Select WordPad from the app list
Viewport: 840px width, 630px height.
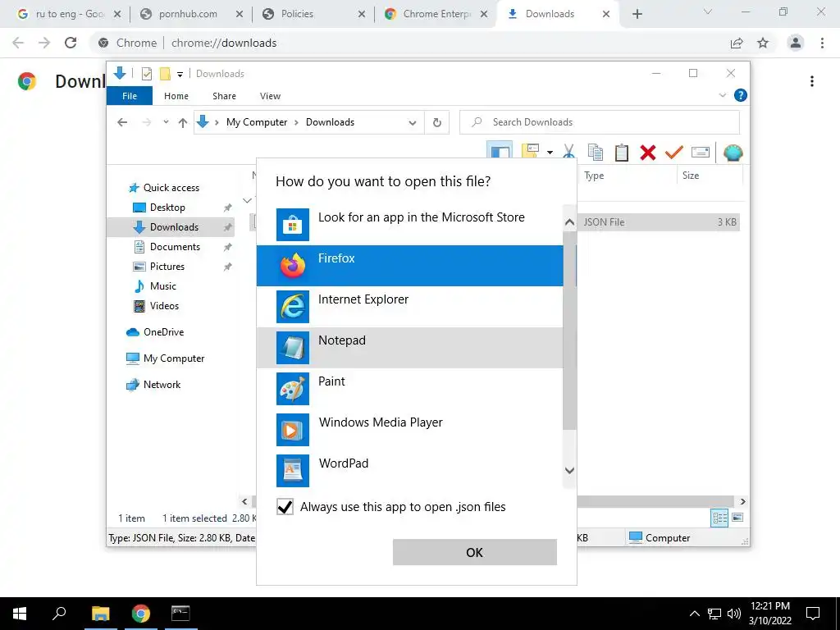tap(410, 470)
